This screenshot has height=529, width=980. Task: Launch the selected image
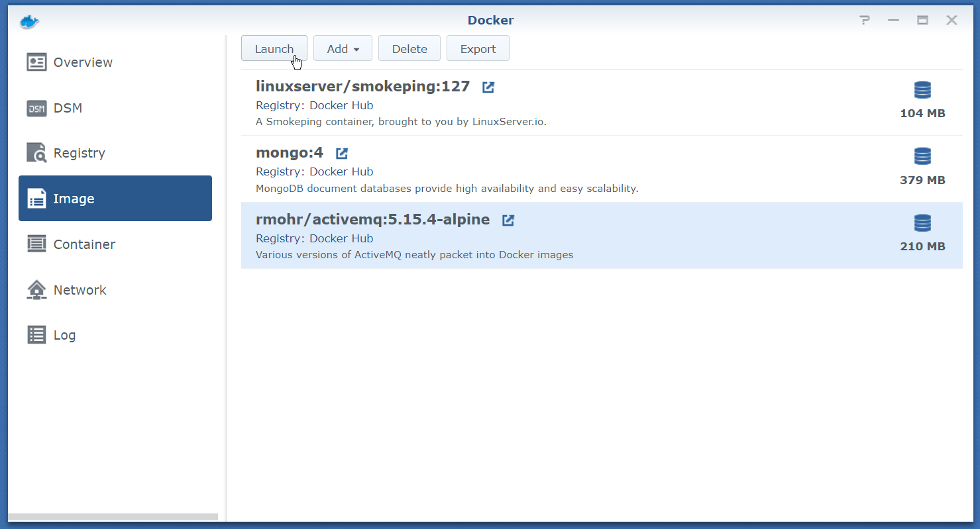274,49
